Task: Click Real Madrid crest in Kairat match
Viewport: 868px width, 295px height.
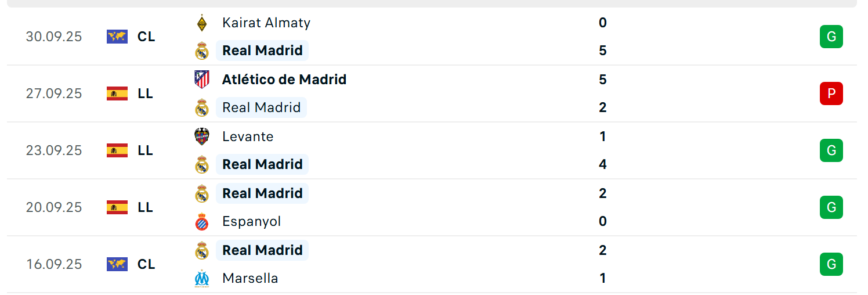Action: (x=201, y=51)
